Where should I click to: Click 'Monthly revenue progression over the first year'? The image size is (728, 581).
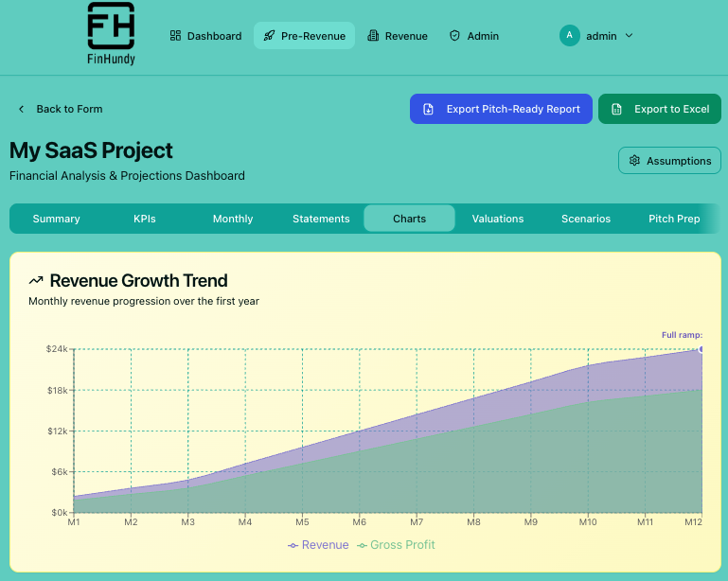[x=144, y=301]
